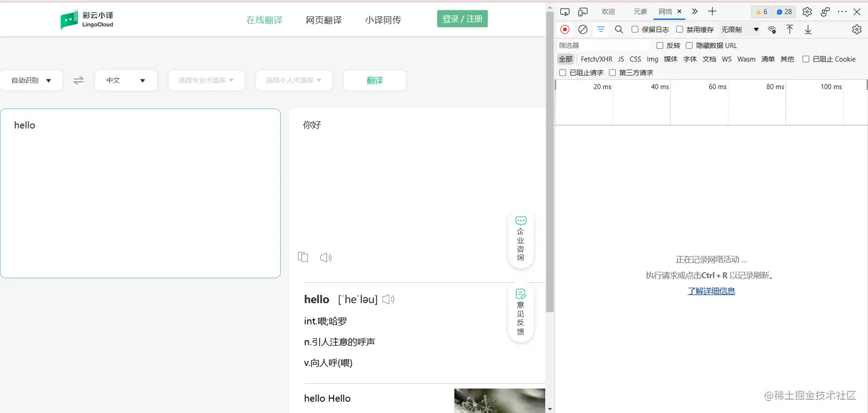The height and width of the screenshot is (413, 868).
Task: Open the DevTools settings gear in the tab bar
Action: [807, 11]
